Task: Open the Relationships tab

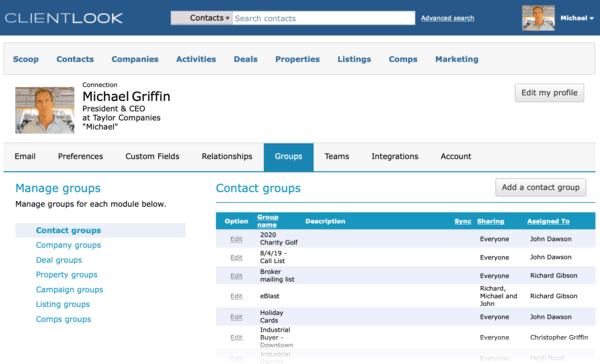Action: tap(227, 157)
